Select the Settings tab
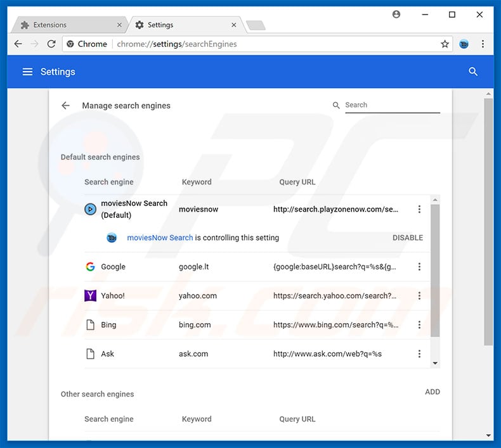501x448 pixels. pos(185,25)
